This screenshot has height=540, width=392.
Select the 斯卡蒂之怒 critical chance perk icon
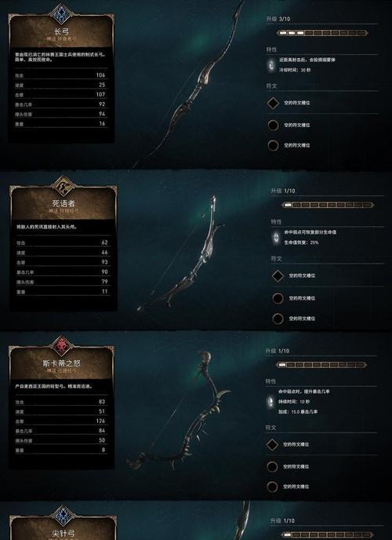pos(270,402)
